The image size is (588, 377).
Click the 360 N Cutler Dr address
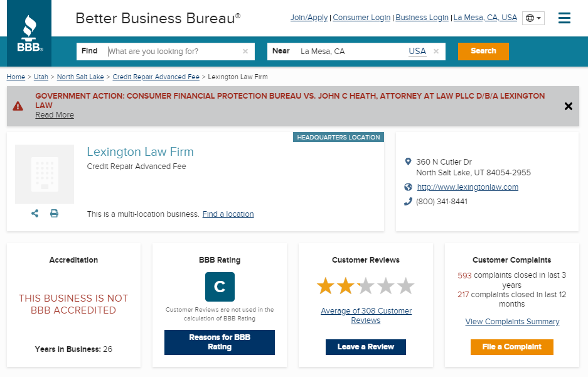(x=473, y=167)
